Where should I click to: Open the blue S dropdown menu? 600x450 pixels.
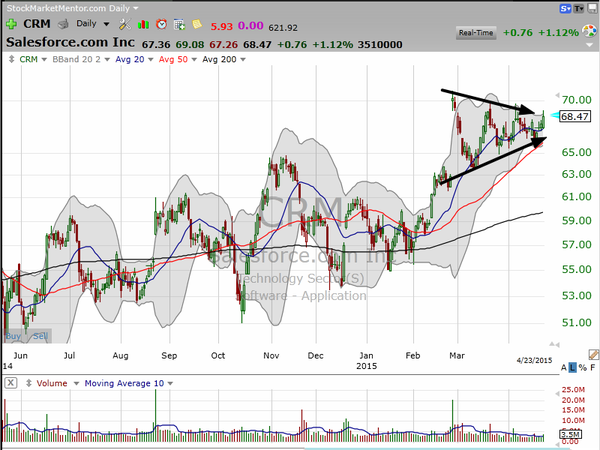566,8
